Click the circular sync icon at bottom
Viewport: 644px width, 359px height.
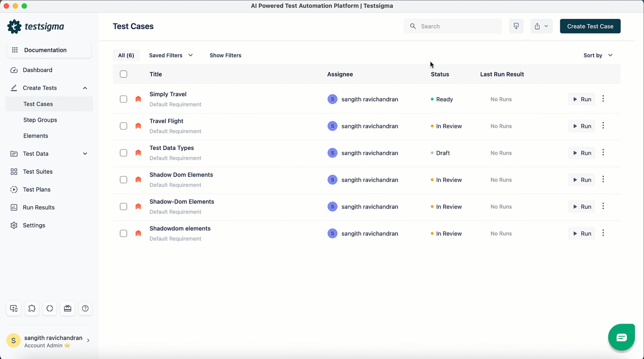50,308
